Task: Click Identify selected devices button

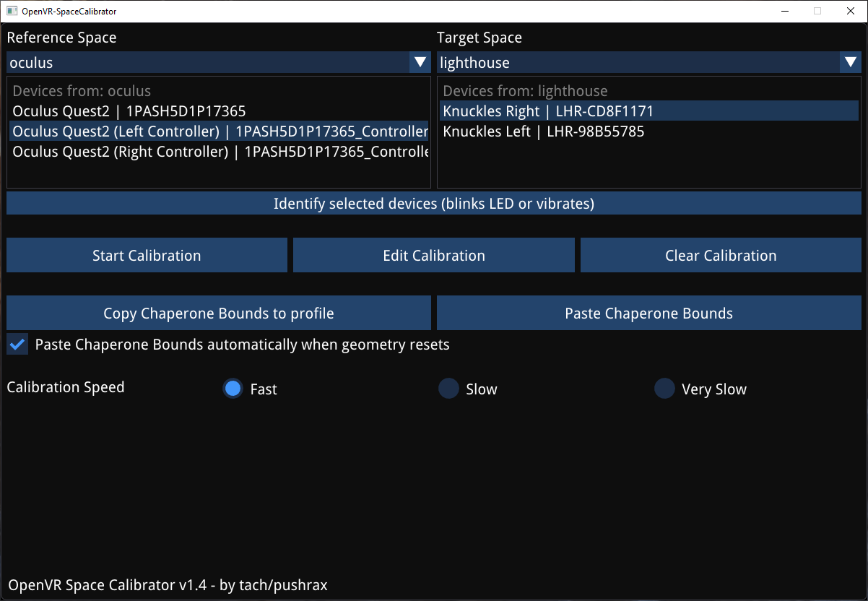Action: 434,204
